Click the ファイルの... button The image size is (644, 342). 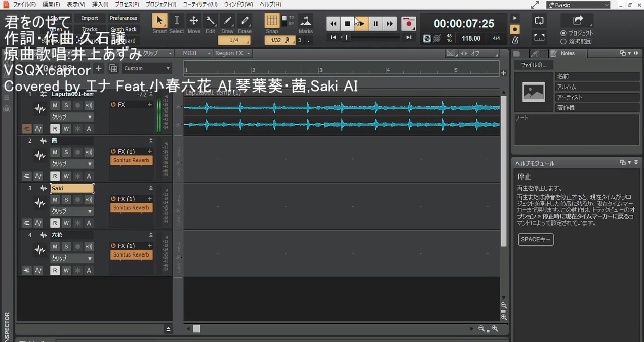click(533, 65)
